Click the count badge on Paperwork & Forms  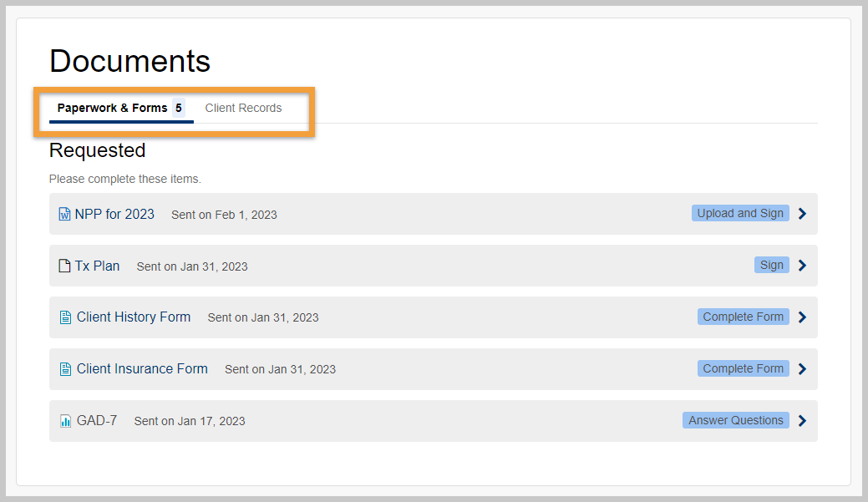point(179,107)
